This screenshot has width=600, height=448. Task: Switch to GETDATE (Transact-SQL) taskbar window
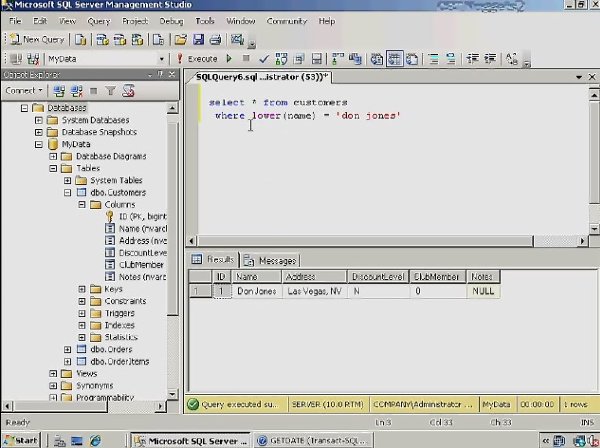click(313, 441)
